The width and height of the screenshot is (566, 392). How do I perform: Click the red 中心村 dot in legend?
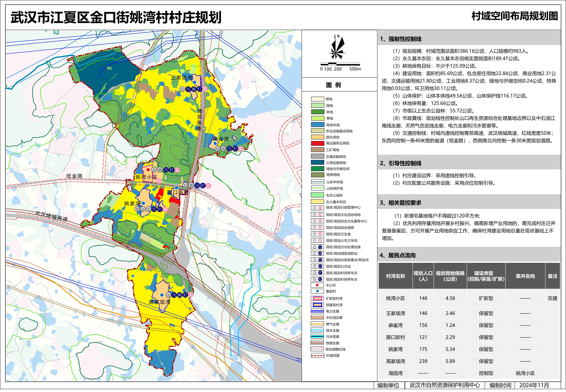(317, 285)
